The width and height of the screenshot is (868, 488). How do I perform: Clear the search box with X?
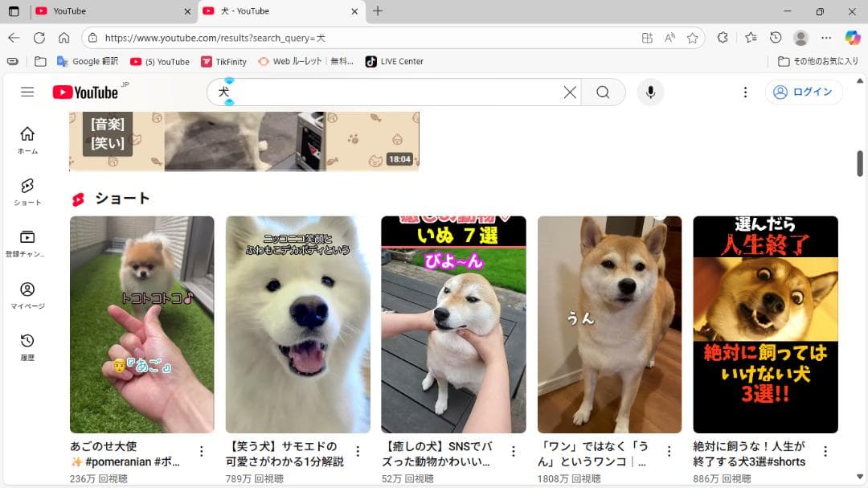pyautogui.click(x=570, y=92)
